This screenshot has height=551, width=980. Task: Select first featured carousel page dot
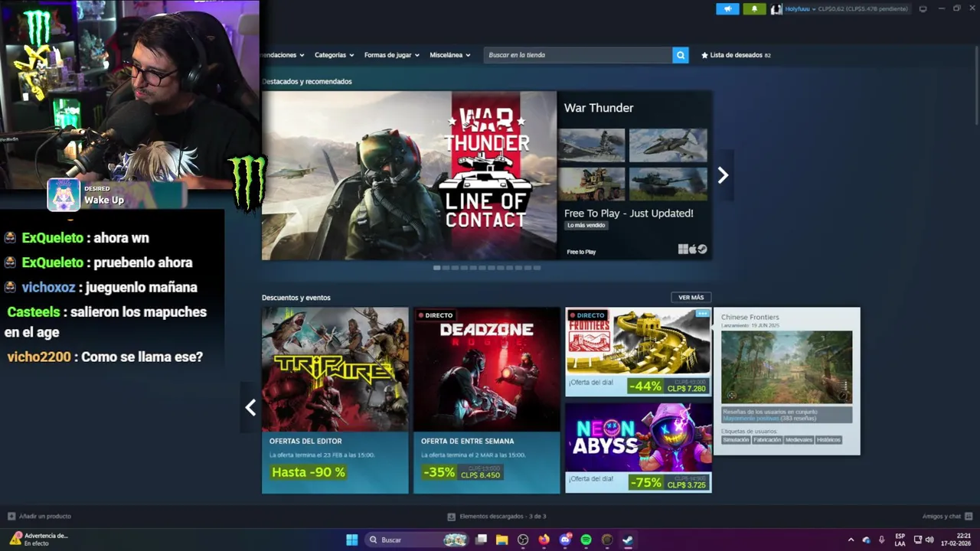pos(436,268)
